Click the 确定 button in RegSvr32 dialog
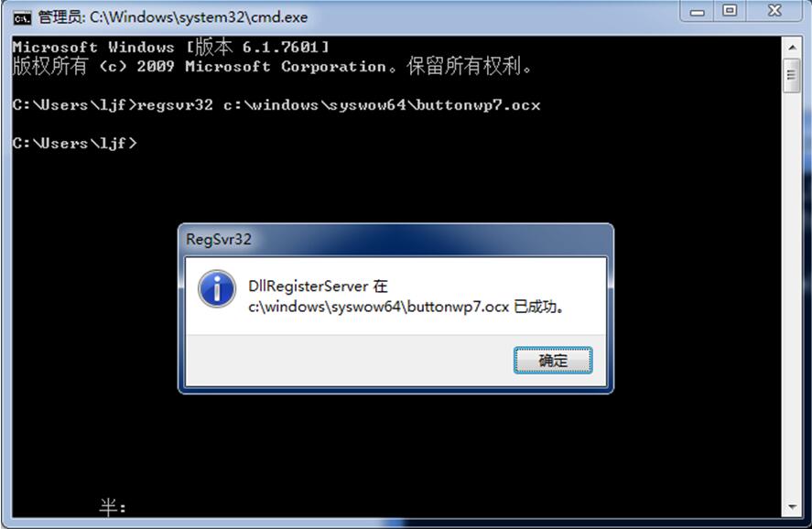Viewport: 812px width, 529px height. pyautogui.click(x=553, y=361)
